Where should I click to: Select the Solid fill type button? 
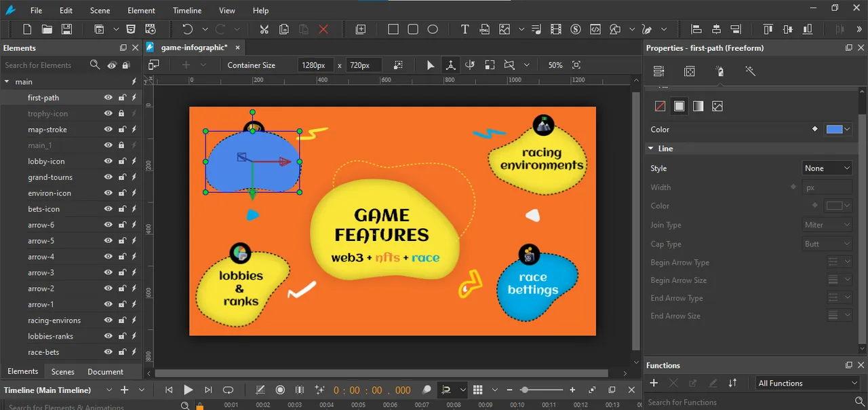point(679,106)
